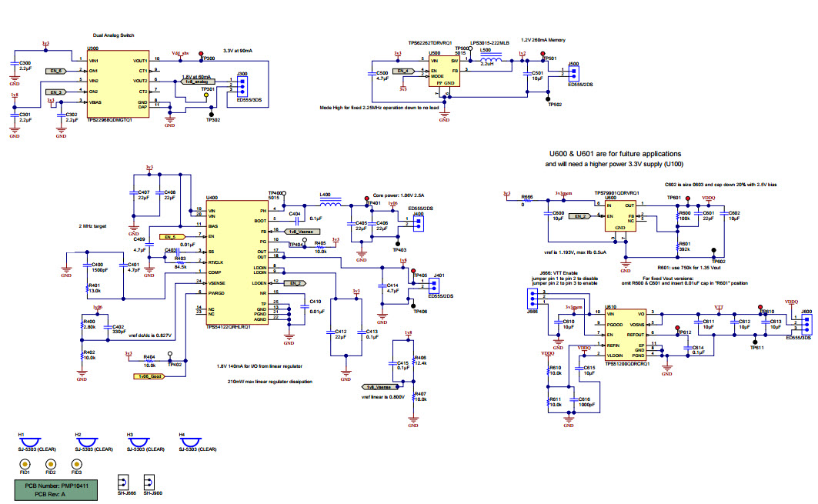Select the FID3 fiducial marker
Screen dimensions: 818x504
(x=76, y=464)
